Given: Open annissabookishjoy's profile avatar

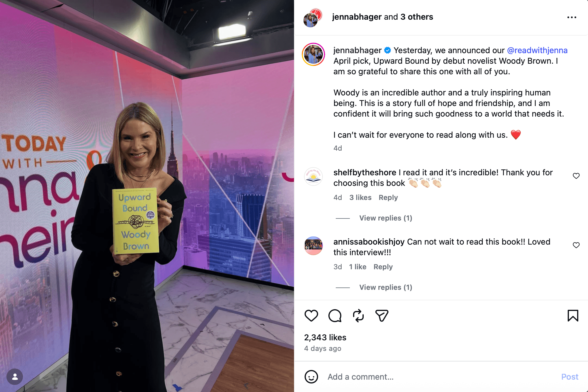Looking at the screenshot, I should pos(313,246).
